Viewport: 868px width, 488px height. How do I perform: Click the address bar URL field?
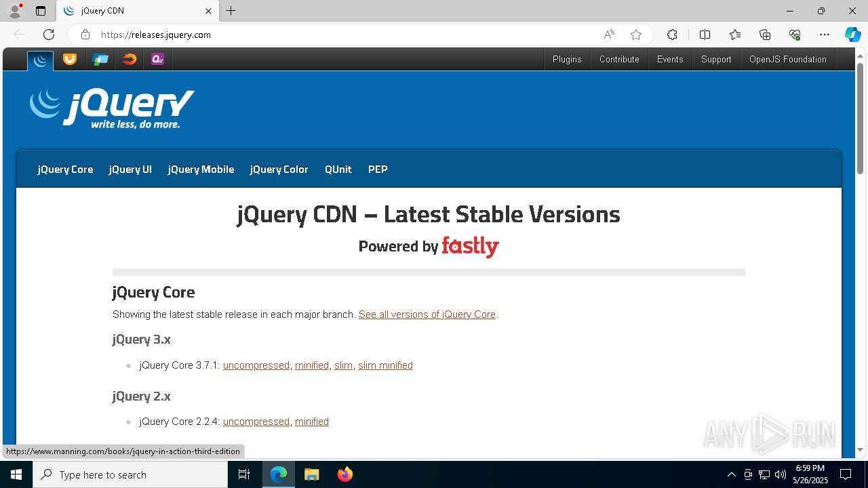click(346, 35)
